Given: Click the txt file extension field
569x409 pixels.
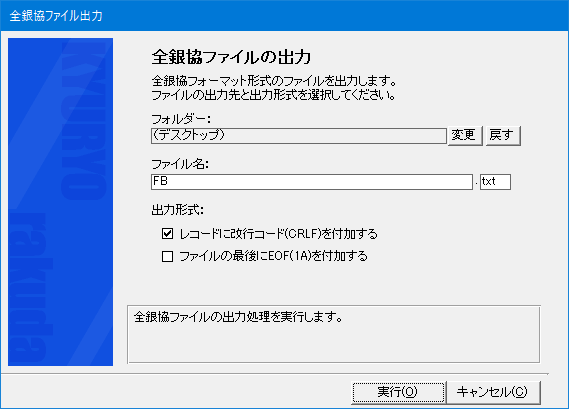Looking at the screenshot, I should pos(495,182).
